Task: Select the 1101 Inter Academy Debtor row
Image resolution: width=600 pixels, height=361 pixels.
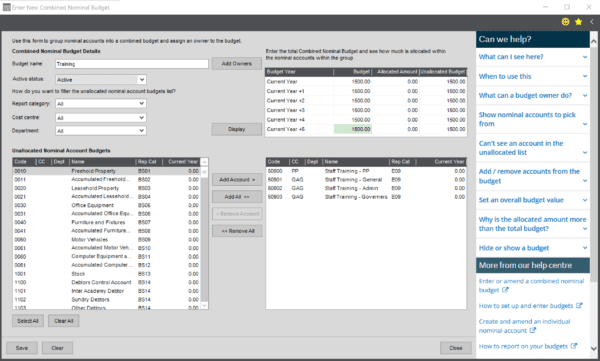Action: pyautogui.click(x=107, y=291)
